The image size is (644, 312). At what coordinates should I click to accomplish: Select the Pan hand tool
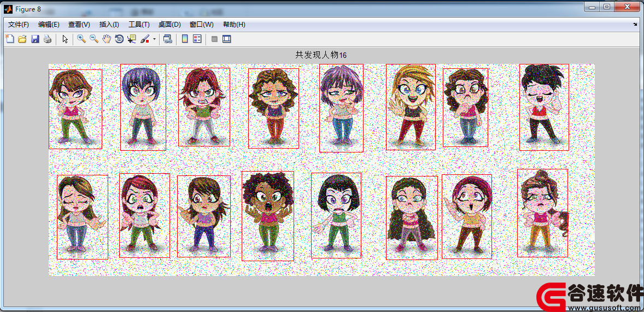click(107, 39)
